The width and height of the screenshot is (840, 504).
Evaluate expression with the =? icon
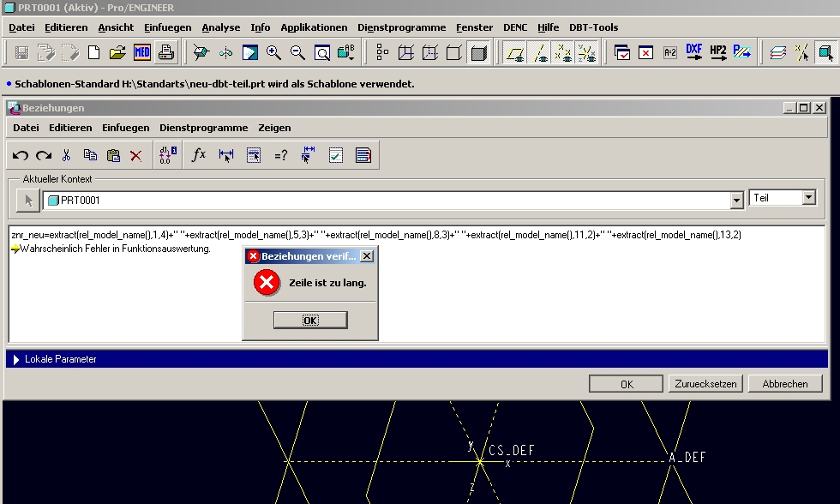281,156
